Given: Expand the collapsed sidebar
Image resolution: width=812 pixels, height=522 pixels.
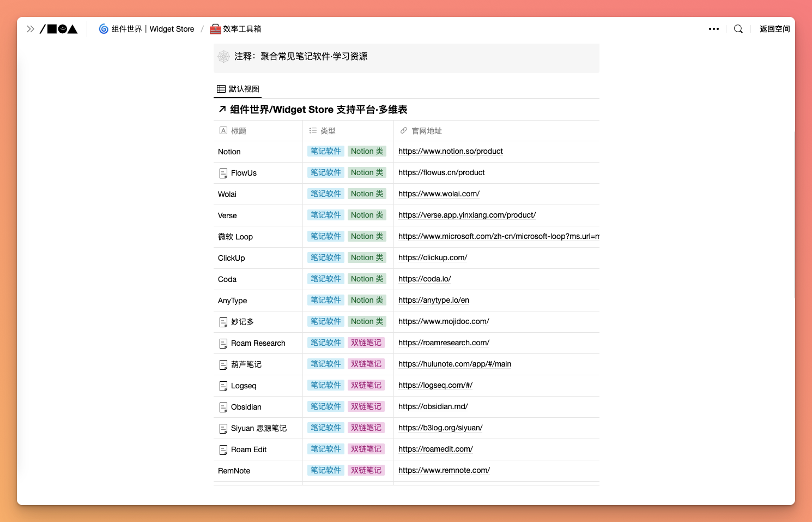Looking at the screenshot, I should coord(31,28).
